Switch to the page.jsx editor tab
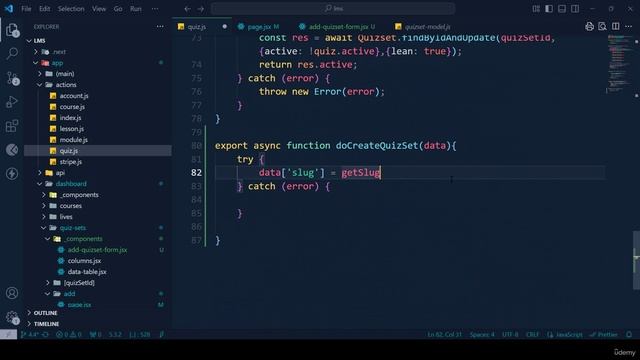 point(259,27)
